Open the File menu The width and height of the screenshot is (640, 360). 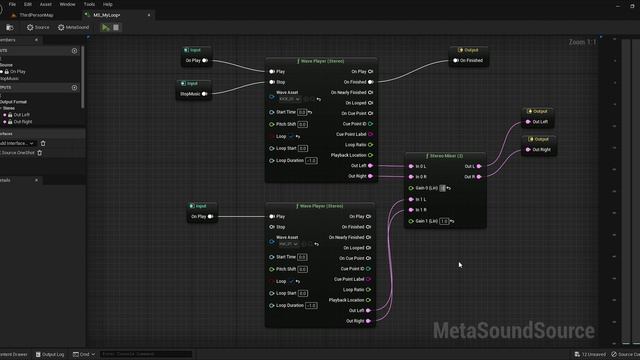(x=12, y=4)
